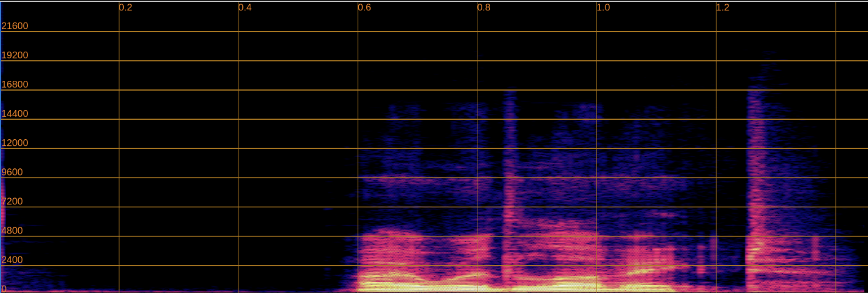Select the 7200 frequency label
This screenshot has height=293, width=868.
coord(12,201)
